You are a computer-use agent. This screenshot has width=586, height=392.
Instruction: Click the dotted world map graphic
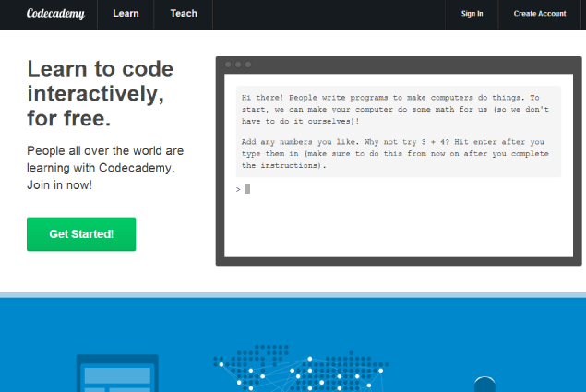pyautogui.click(x=301, y=368)
